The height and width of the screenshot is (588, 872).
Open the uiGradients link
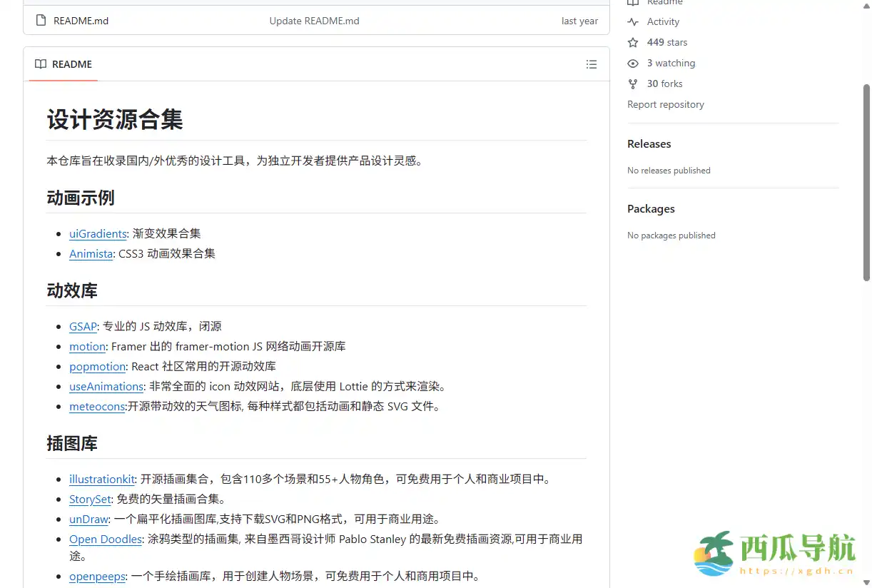98,233
